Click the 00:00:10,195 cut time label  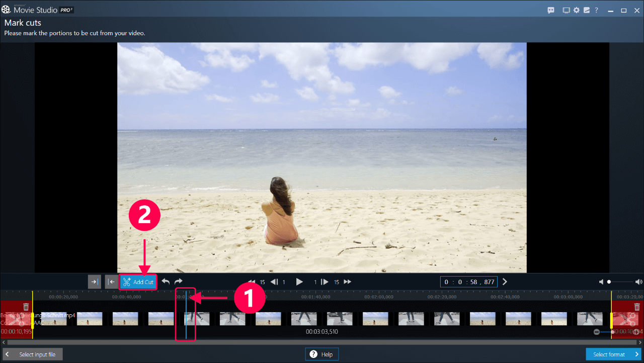pyautogui.click(x=17, y=332)
